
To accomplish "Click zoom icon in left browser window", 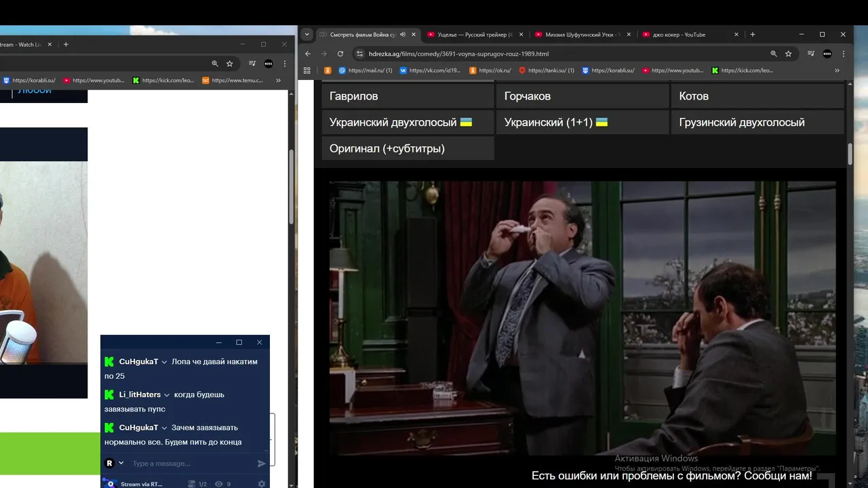I will [x=215, y=63].
